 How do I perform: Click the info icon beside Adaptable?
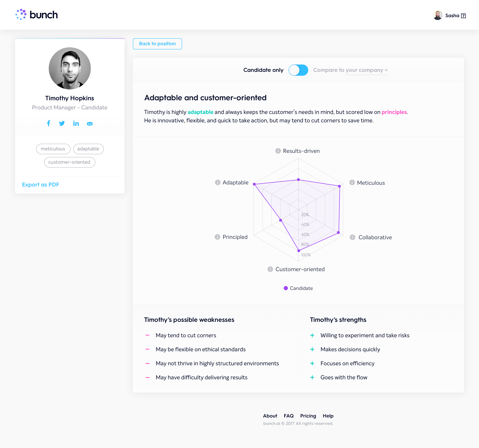218,182
